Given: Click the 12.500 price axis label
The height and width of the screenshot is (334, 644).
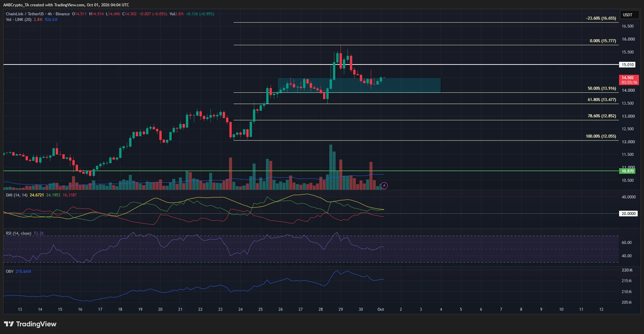Looking at the screenshot, I should point(627,129).
